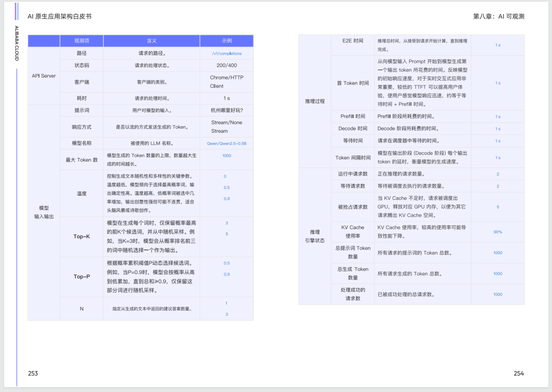552x392 pixels.
Task: Select the '杭州哪里好玩?' example prompt
Action: coord(227,110)
